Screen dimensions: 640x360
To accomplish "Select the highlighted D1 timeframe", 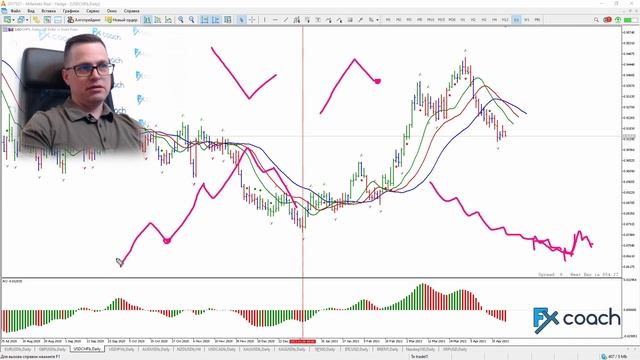I will point(516,20).
